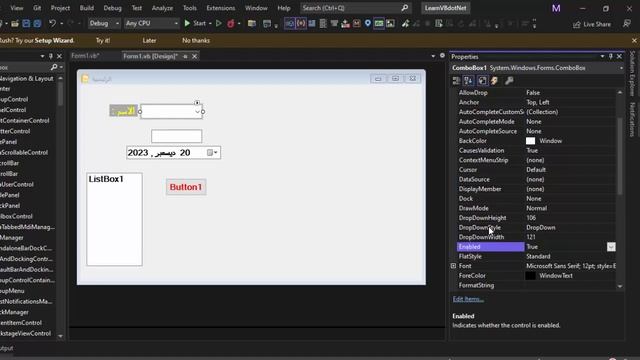Open the Project menu
Screen dimensions: 640x360
pos(60,8)
